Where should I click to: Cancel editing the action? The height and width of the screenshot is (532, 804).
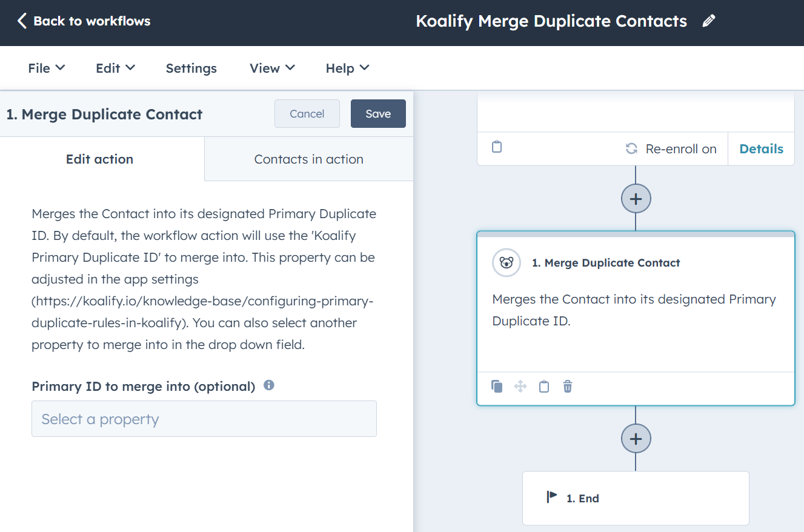tap(307, 114)
